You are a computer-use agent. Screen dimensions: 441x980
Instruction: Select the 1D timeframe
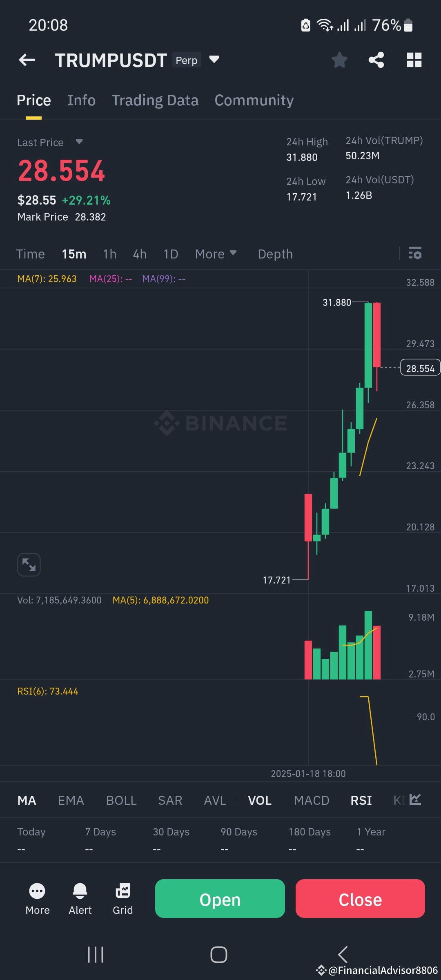coord(170,254)
